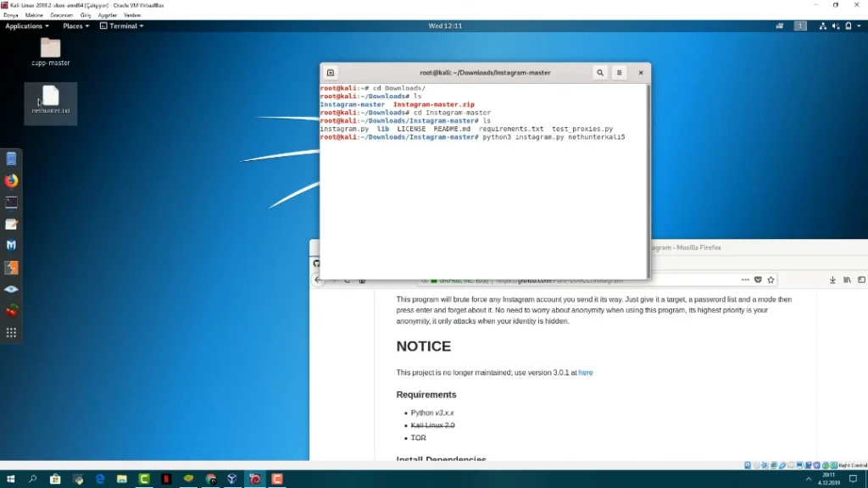The width and height of the screenshot is (868, 488).
Task: Open Microsoft Store taskbar icon
Action: click(55, 480)
